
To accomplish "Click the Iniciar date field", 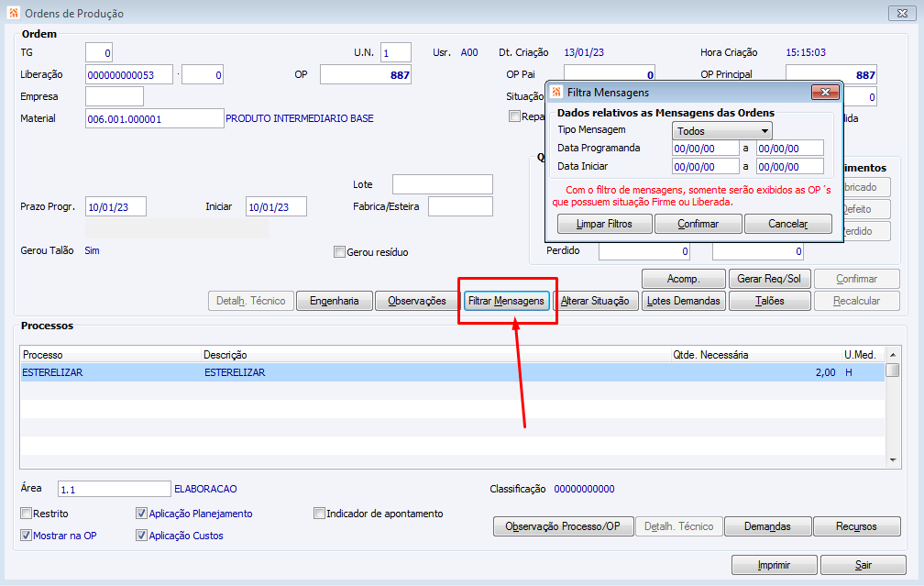I will coord(276,207).
